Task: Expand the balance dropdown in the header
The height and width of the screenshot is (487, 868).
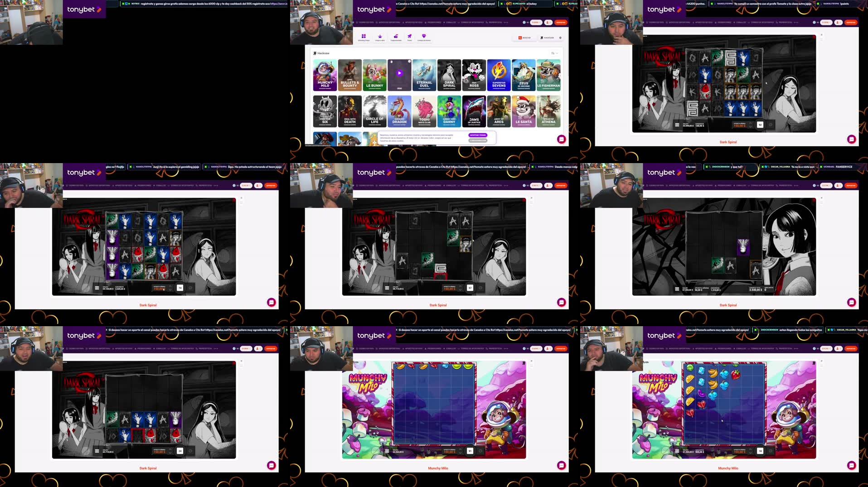Action: click(536, 21)
